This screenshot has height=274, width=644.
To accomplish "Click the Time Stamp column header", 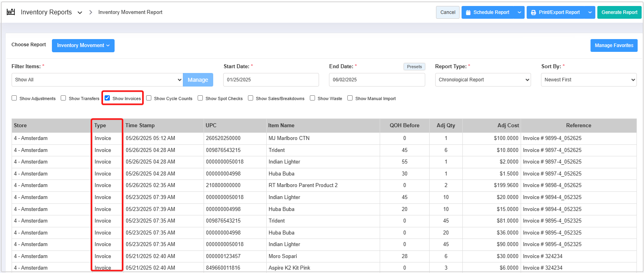I will (140, 125).
